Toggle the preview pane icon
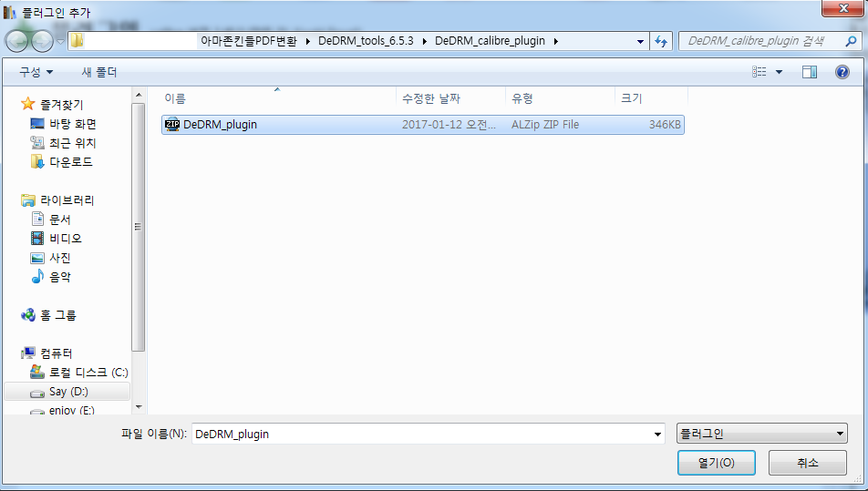The image size is (868, 491). [810, 72]
